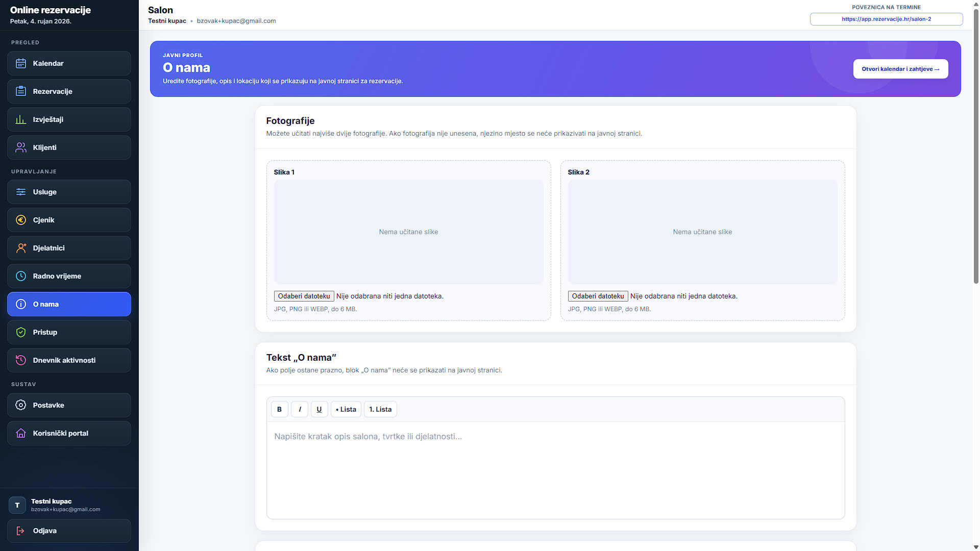Viewport: 980px width, 551px height.
Task: Click into the O nama description text area
Action: point(555,470)
